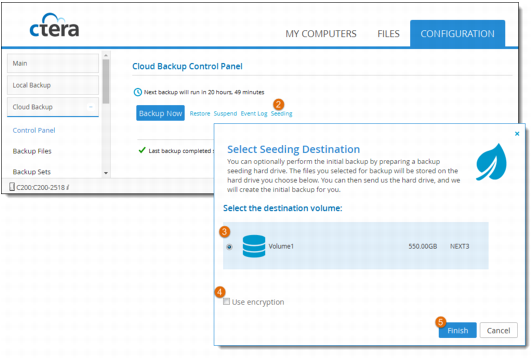The width and height of the screenshot is (532, 360).
Task: Click the Restore link
Action: pyautogui.click(x=200, y=113)
